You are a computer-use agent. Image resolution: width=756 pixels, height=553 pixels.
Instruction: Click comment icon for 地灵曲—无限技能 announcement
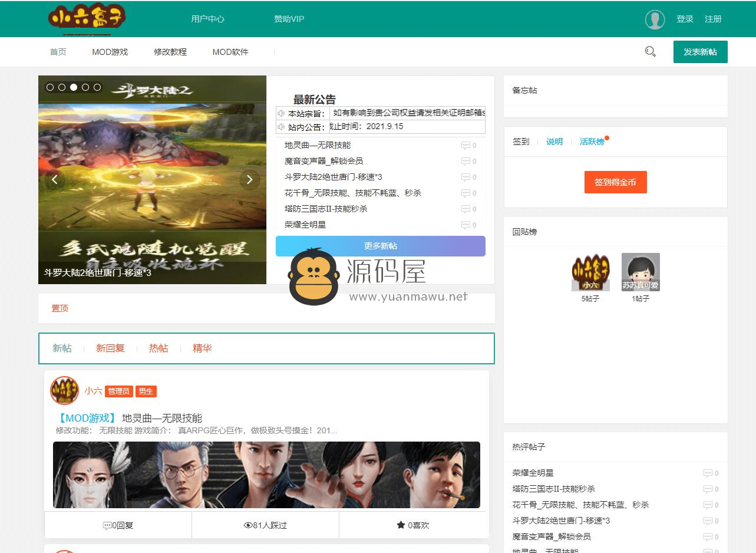click(x=466, y=146)
